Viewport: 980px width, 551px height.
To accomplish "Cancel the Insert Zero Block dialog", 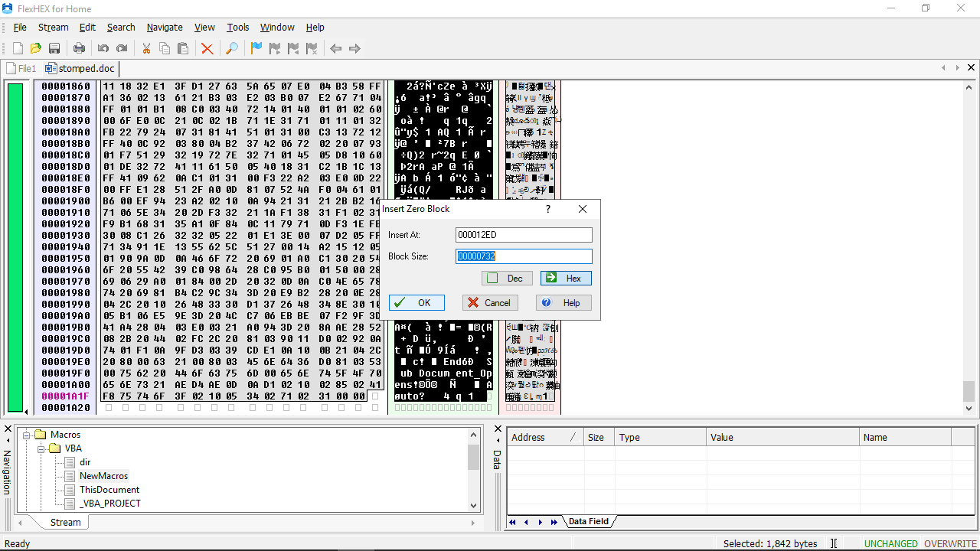I will click(x=490, y=303).
